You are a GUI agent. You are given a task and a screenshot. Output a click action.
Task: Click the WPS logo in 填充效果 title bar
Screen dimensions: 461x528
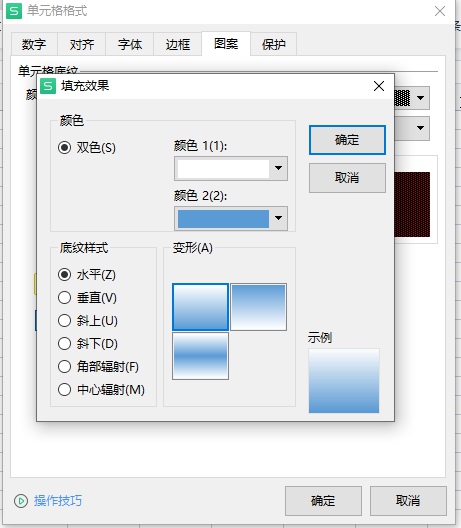48,86
